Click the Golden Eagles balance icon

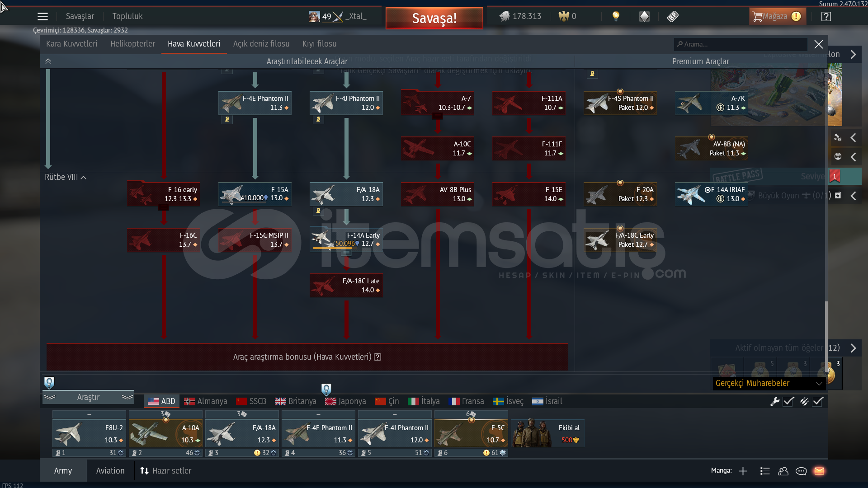(564, 16)
